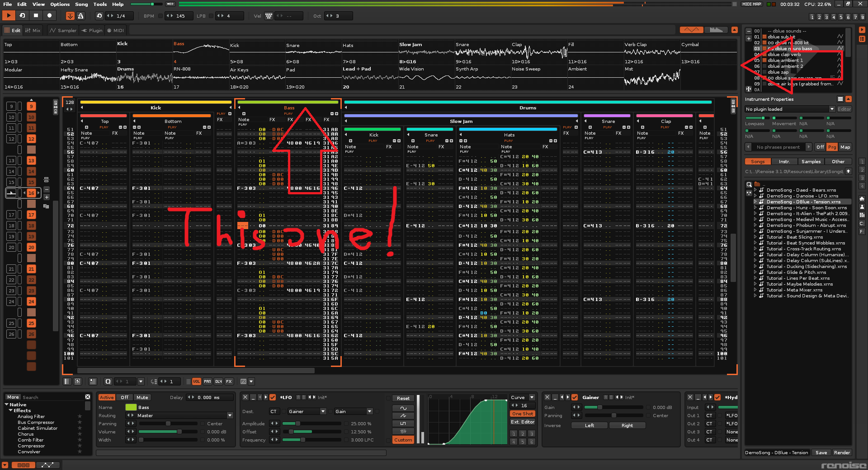Select the sine LFO waveform icon
The height and width of the screenshot is (470, 868).
click(403, 408)
